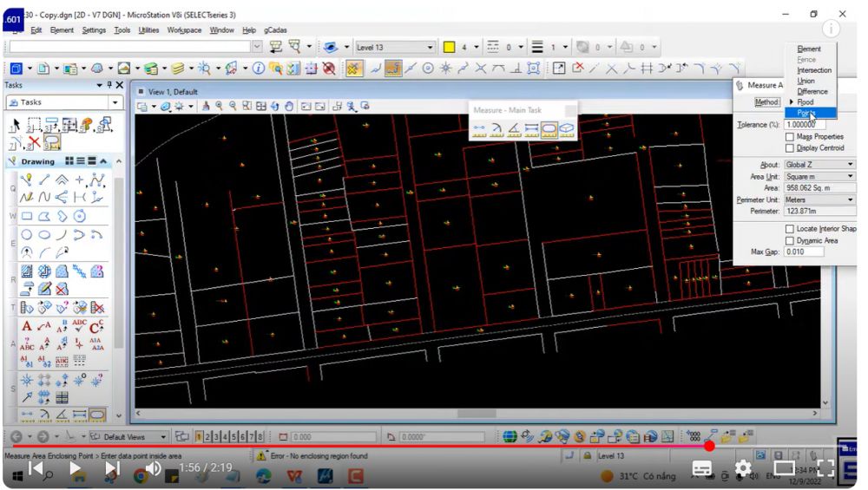Open the Utilities menu
The height and width of the screenshot is (490, 868).
(148, 30)
